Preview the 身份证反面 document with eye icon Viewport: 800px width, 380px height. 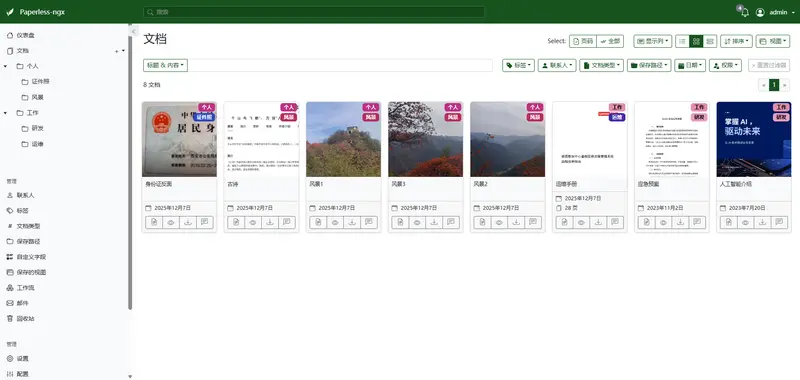tap(171, 222)
